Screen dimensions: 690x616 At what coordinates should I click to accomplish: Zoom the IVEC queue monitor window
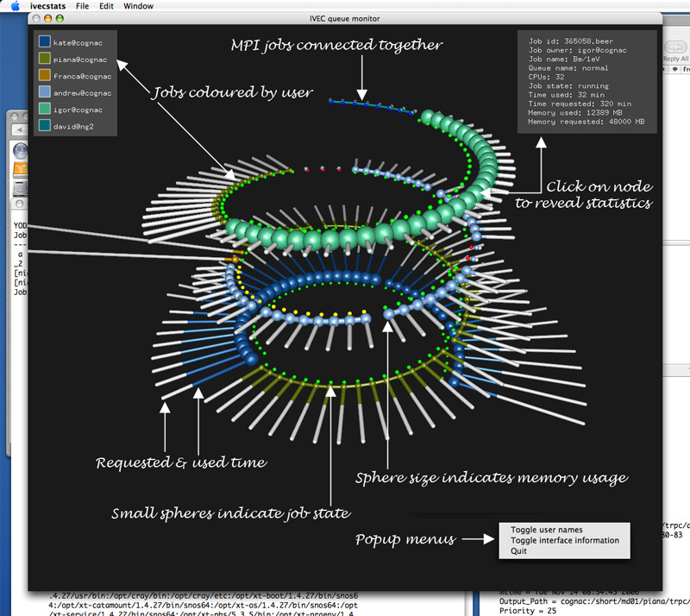pyautogui.click(x=60, y=18)
